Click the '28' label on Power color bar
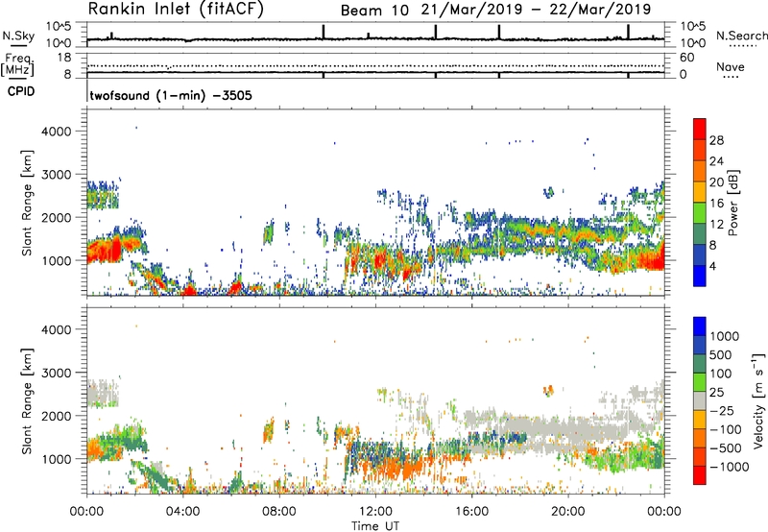768x532 pixels. click(x=716, y=140)
